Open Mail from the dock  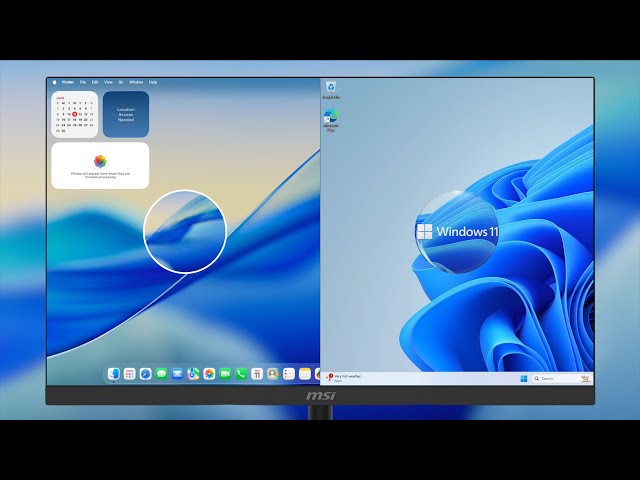point(177,373)
